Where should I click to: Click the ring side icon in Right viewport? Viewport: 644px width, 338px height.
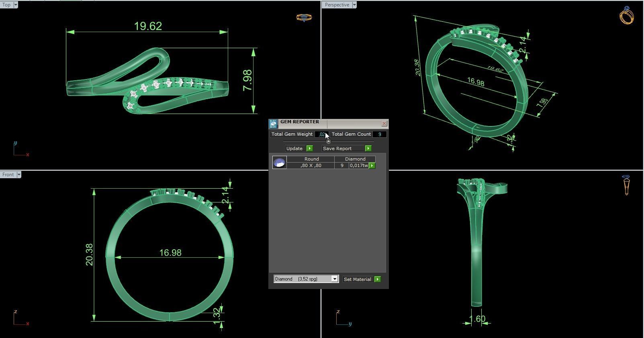pyautogui.click(x=626, y=185)
